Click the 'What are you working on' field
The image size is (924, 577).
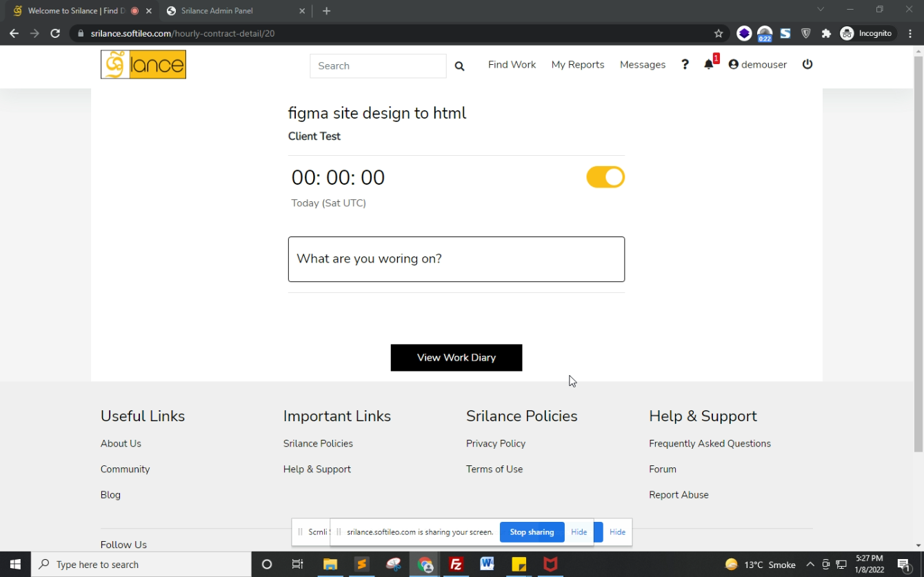click(x=456, y=259)
